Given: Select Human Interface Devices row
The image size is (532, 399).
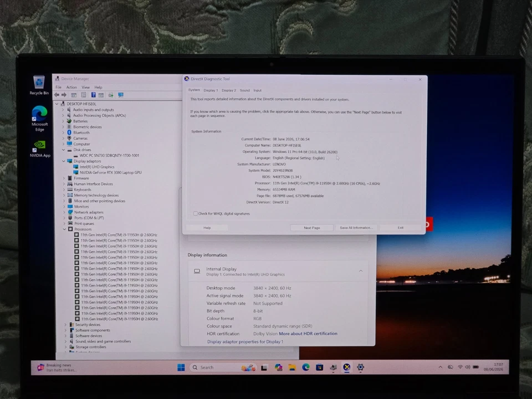Looking at the screenshot, I should 93,184.
